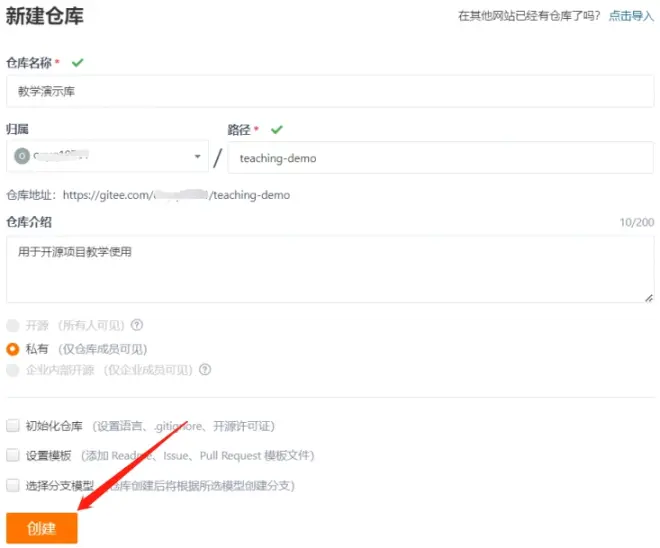Click the green checkmark beside 仓库名称
This screenshot has height=548, width=660.
[x=78, y=62]
